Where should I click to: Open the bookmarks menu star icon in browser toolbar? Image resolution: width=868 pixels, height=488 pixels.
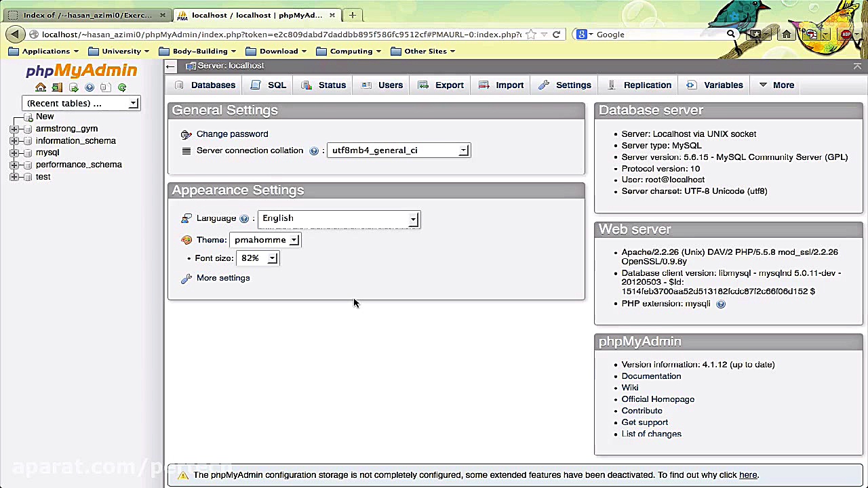point(755,35)
